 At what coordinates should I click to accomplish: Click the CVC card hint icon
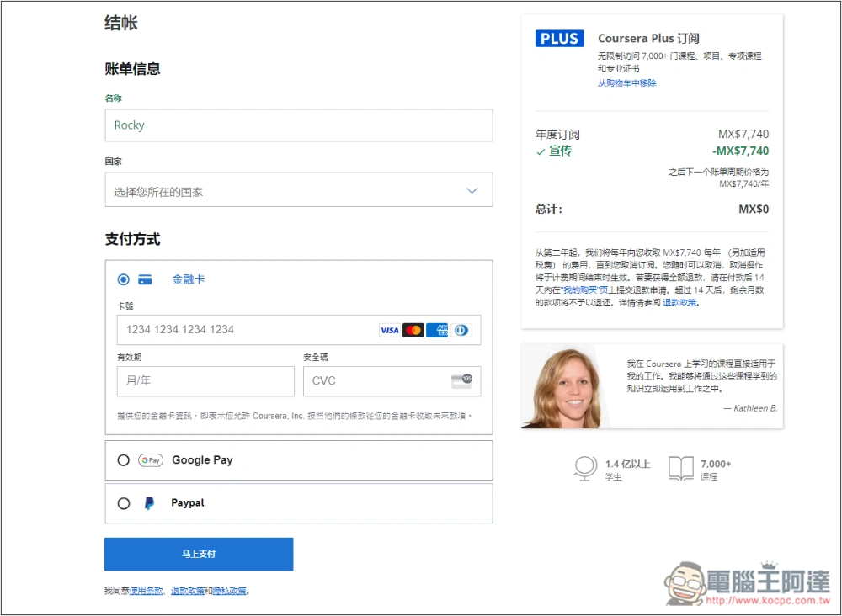click(x=461, y=381)
